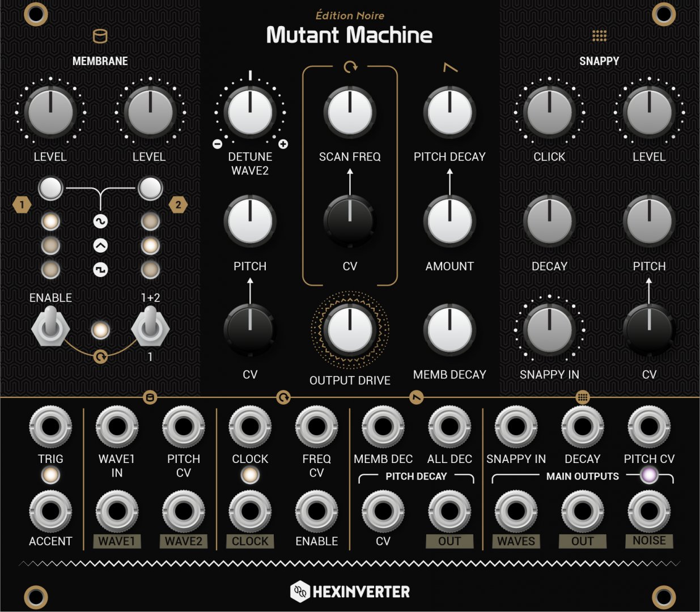The width and height of the screenshot is (700, 612).
Task: Click the DETUNE WAVE2 knob
Action: (250, 112)
